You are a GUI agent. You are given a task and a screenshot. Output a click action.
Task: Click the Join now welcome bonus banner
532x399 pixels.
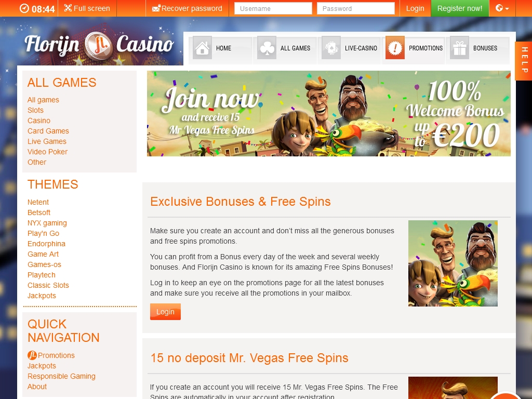tap(328, 113)
